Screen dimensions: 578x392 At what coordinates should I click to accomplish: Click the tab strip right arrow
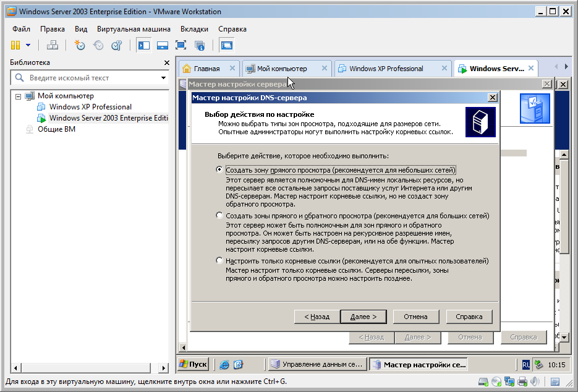(x=567, y=67)
